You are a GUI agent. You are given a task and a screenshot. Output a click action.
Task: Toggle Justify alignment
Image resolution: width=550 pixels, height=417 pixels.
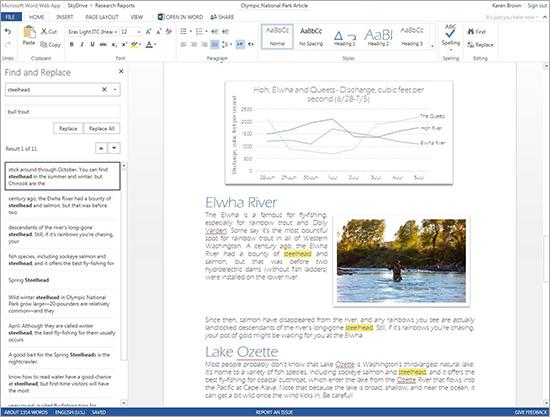[x=215, y=45]
